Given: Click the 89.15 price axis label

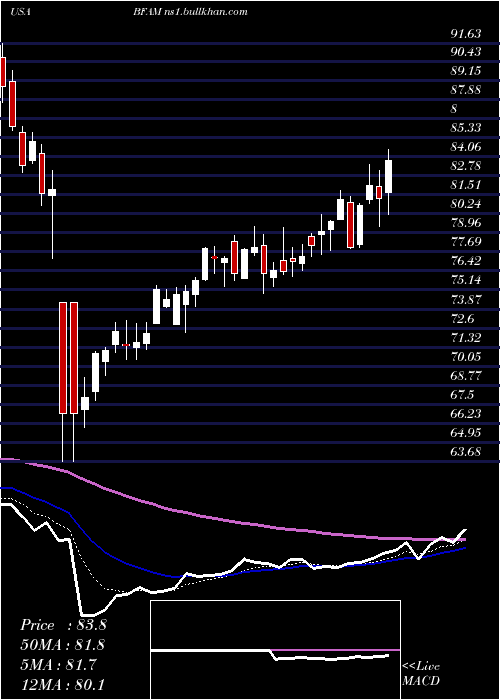Looking at the screenshot, I should (466, 71).
